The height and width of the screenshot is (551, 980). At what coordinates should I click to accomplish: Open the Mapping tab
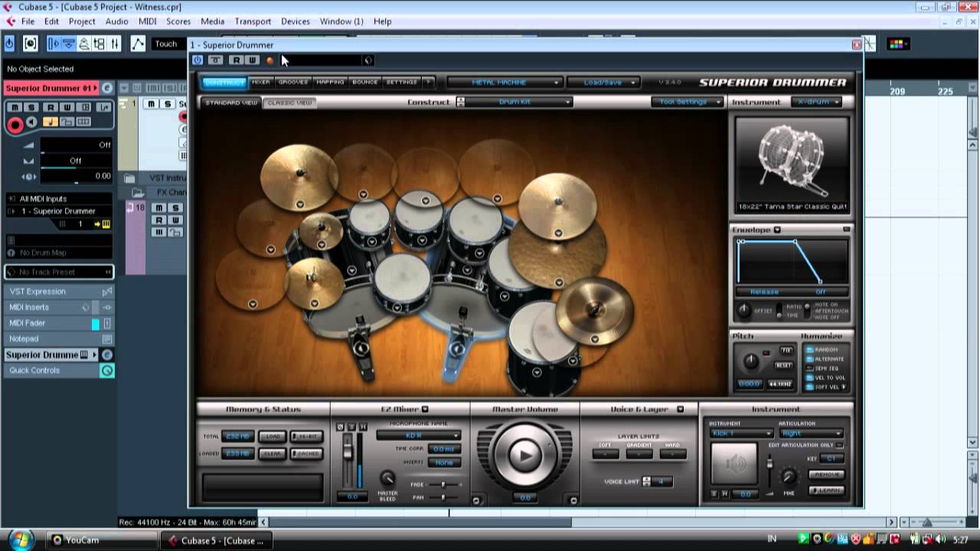pyautogui.click(x=330, y=82)
